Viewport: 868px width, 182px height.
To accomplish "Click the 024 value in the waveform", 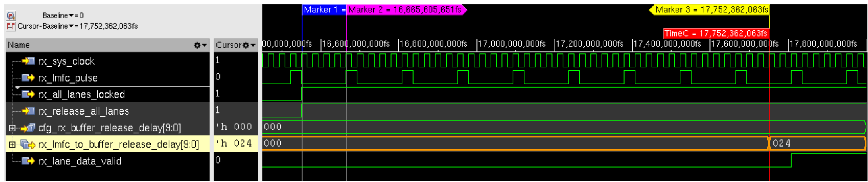I will 781,143.
